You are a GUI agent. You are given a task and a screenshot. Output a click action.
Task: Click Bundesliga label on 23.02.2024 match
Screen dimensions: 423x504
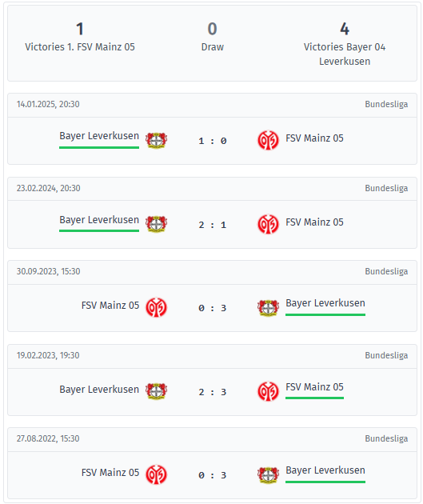coord(386,188)
